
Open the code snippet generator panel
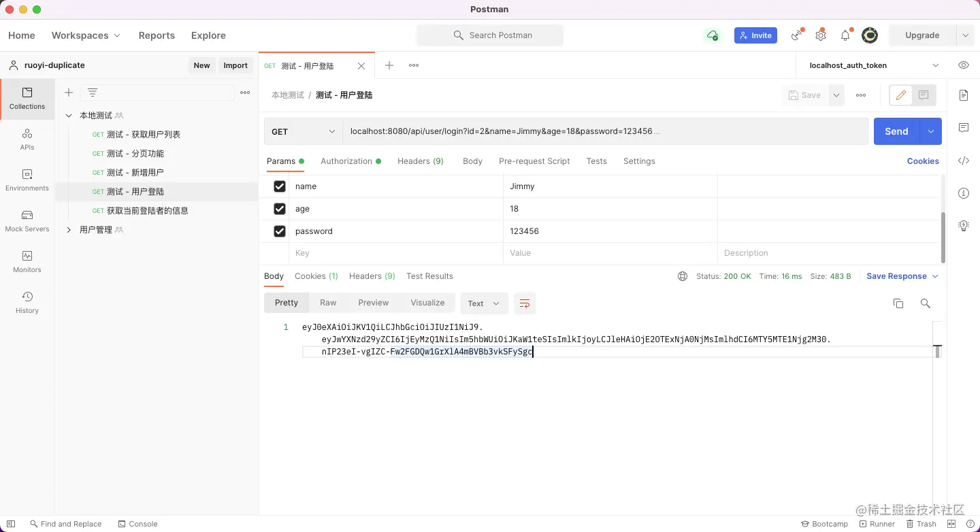(964, 161)
